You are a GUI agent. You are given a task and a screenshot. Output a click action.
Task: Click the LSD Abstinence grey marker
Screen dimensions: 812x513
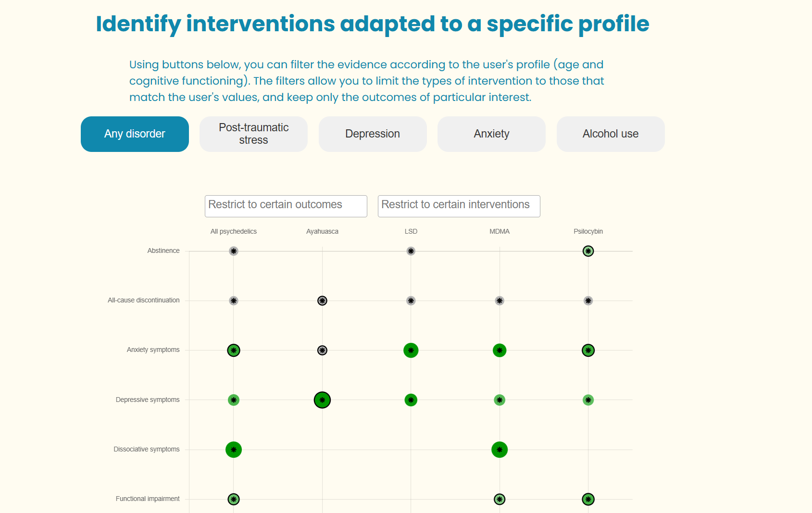(411, 251)
